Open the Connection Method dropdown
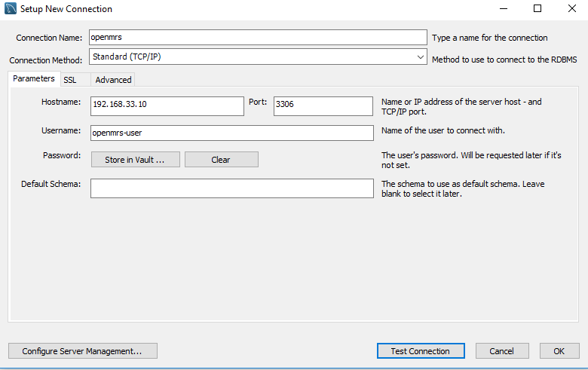 point(258,57)
